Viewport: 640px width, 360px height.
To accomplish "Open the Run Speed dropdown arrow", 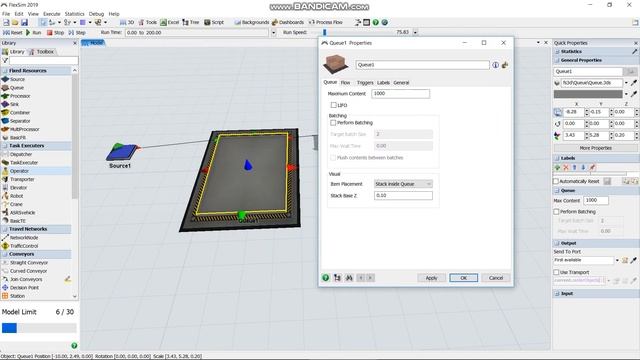I will [415, 32].
